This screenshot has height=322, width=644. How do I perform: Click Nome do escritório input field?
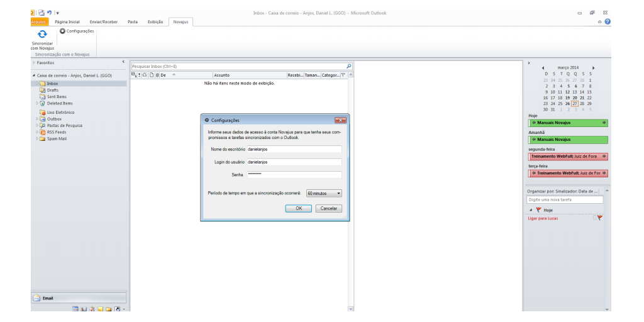point(294,149)
